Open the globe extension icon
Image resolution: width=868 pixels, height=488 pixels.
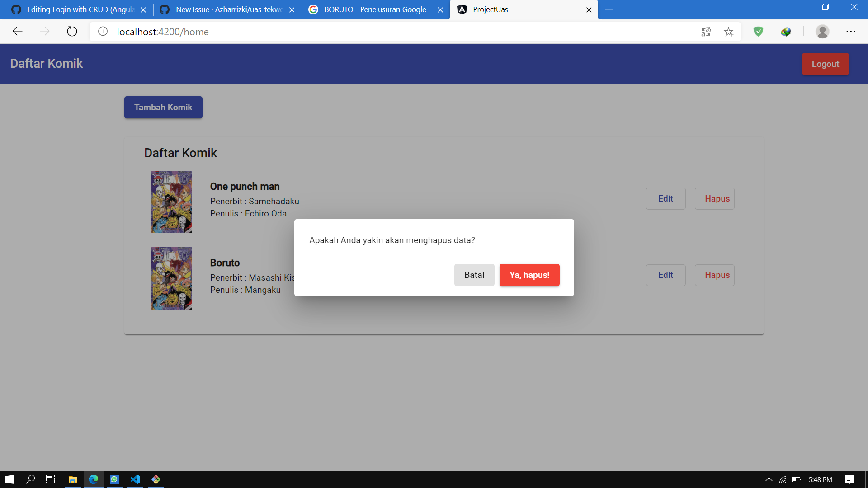[x=786, y=32]
